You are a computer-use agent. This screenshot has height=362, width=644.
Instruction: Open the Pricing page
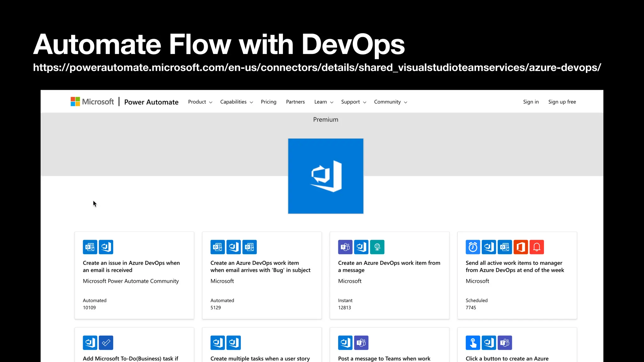click(x=269, y=102)
